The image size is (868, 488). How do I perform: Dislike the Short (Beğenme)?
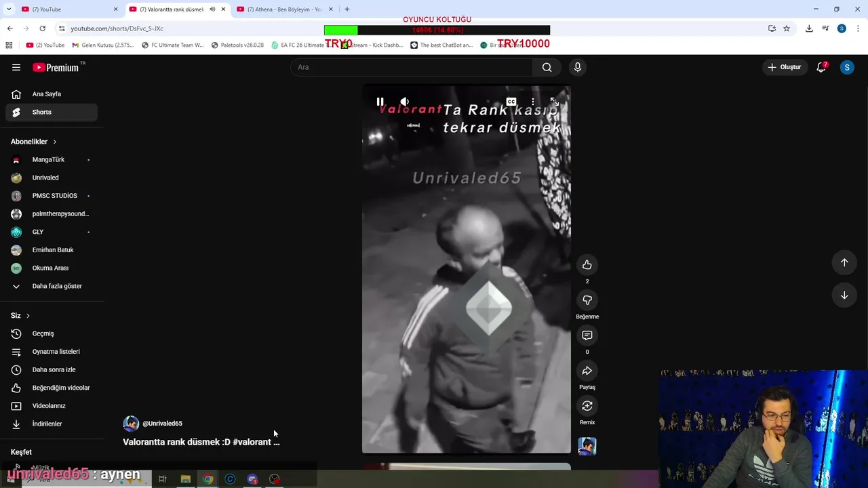click(x=587, y=300)
